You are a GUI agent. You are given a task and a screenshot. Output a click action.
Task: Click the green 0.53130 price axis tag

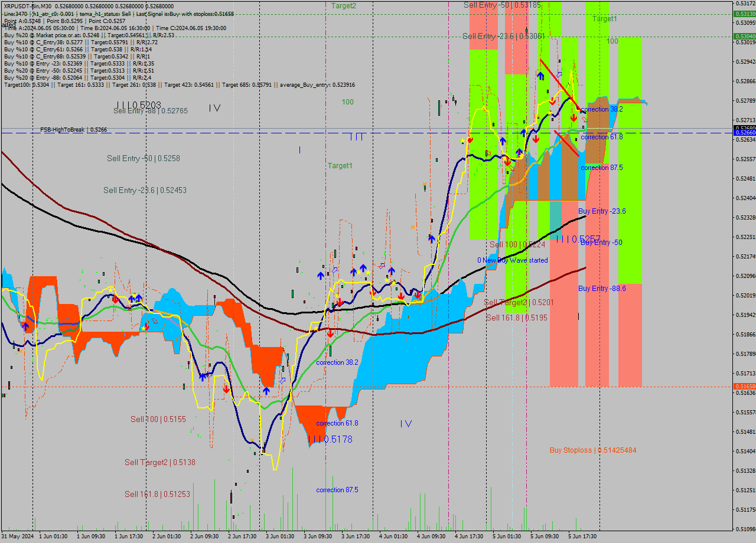744,14
